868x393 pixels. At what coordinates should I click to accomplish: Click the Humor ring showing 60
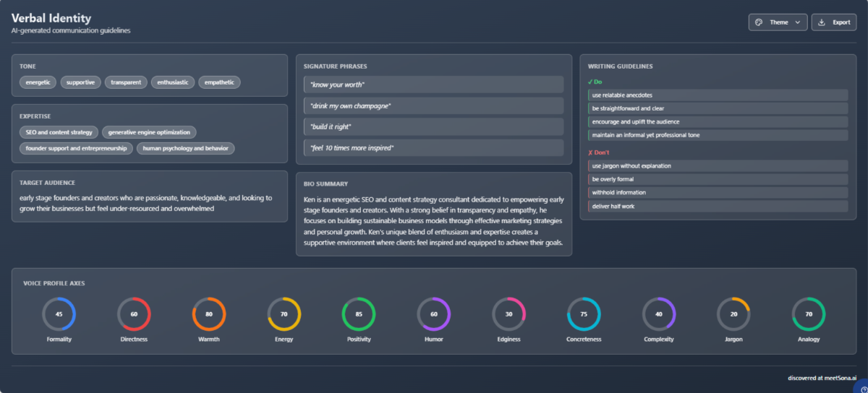[x=434, y=314]
